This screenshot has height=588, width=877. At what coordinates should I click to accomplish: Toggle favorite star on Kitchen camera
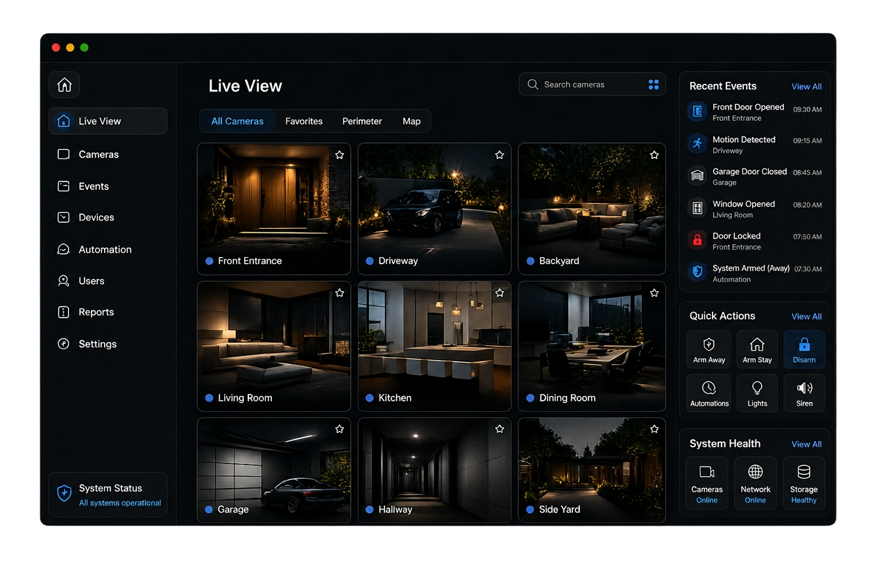(x=500, y=293)
